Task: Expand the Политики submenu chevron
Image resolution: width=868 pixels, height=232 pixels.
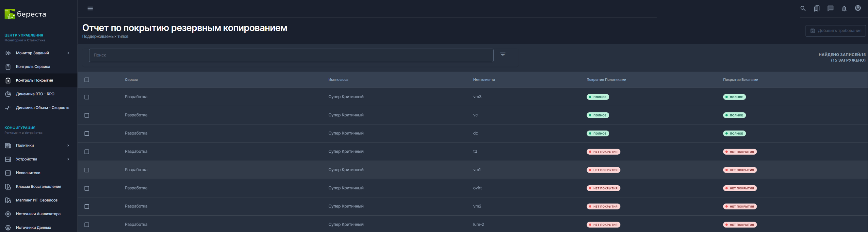Action: click(68, 146)
